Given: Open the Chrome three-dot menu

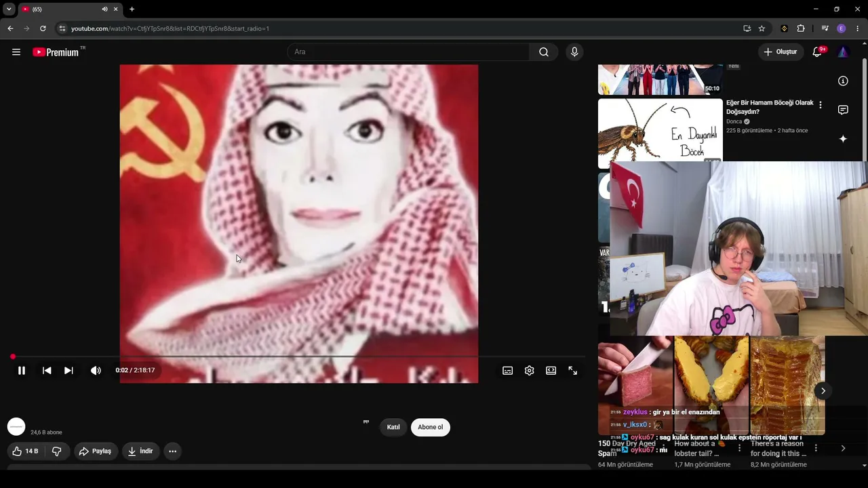Looking at the screenshot, I should [x=857, y=28].
